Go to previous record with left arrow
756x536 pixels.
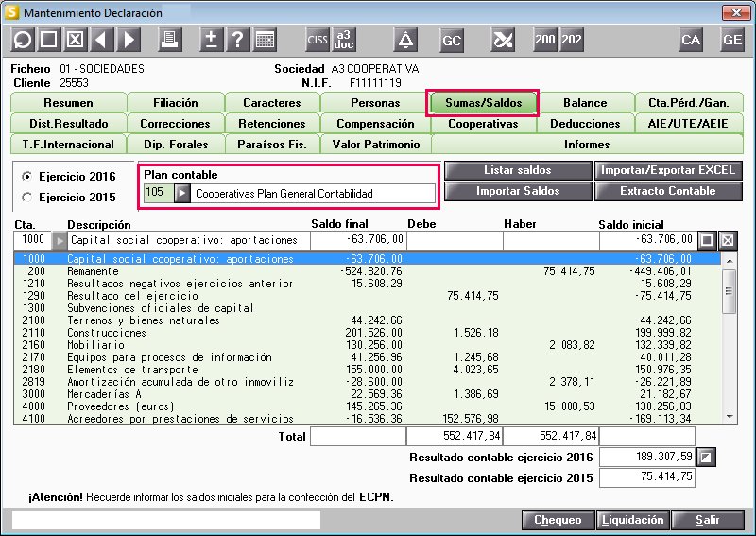102,40
